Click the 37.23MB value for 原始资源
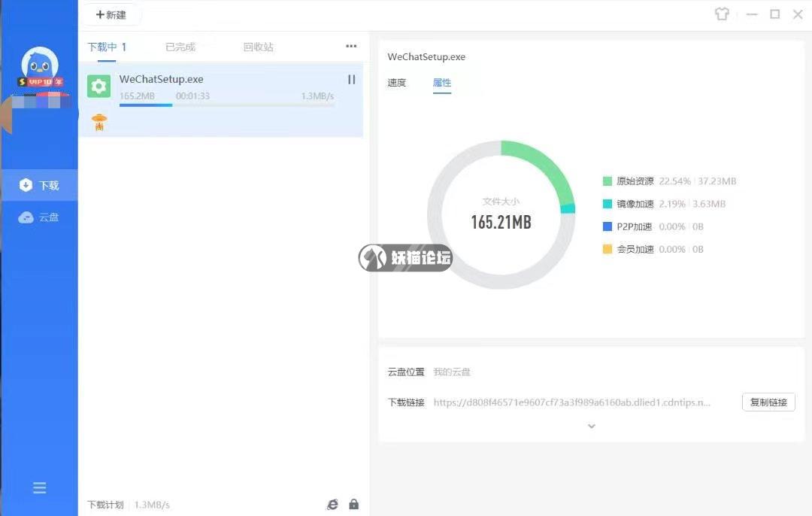 pos(717,181)
